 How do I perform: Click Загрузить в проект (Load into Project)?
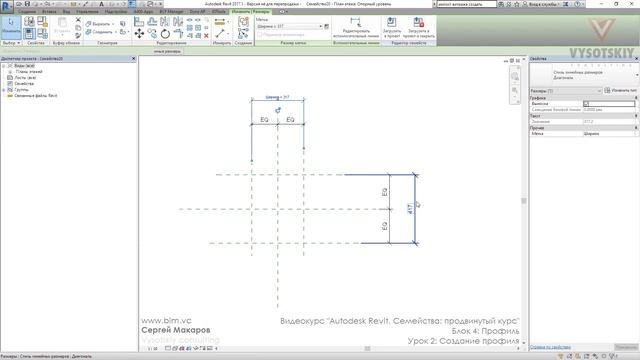click(392, 27)
